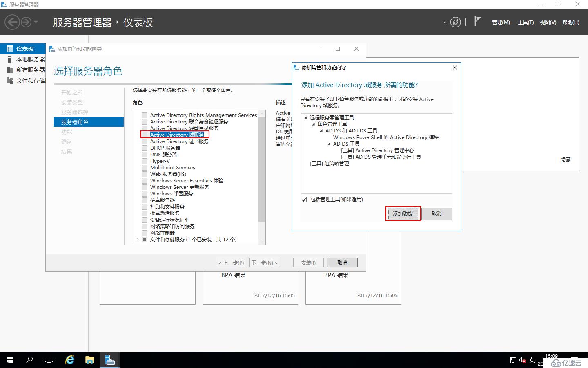Open File Explorer from the taskbar
The height and width of the screenshot is (368, 588).
pyautogui.click(x=90, y=360)
